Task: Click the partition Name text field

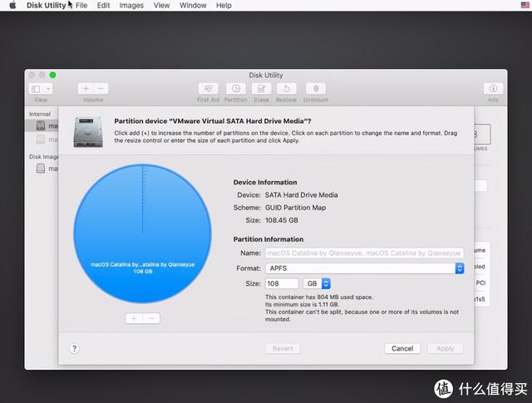Action: 364,253
